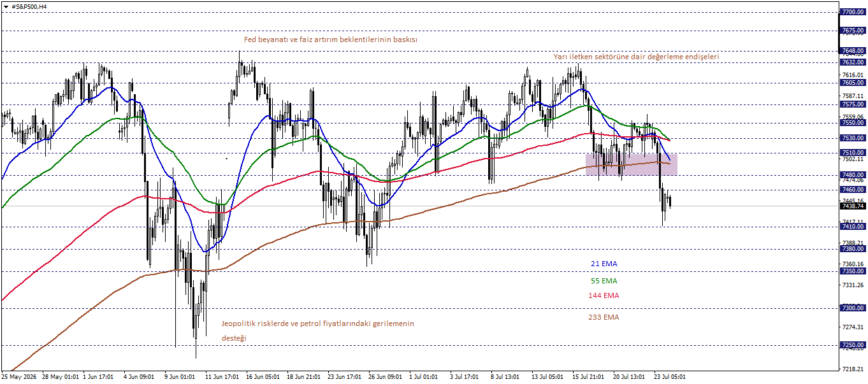Click the 13 Jul 05:01 time label
Viewport: 868px width, 384px height.
click(x=548, y=377)
